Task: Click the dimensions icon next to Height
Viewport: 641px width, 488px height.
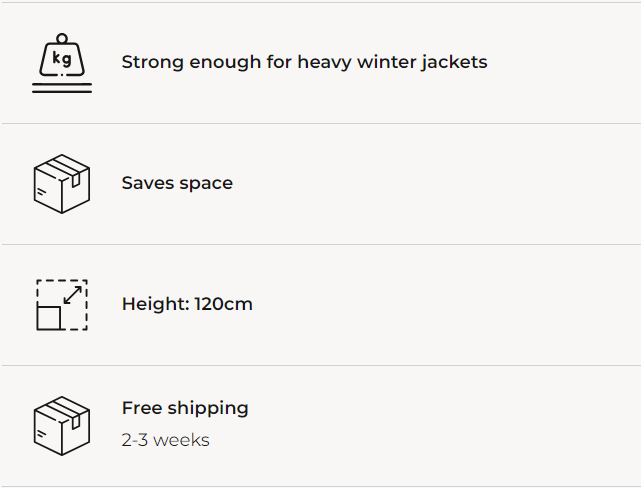Action: [x=62, y=304]
